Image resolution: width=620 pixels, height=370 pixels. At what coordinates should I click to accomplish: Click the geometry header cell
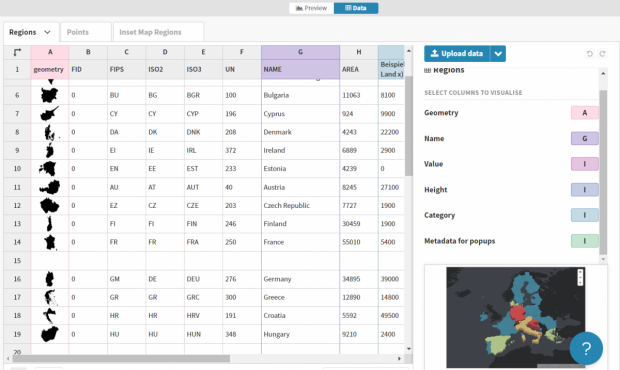50,69
